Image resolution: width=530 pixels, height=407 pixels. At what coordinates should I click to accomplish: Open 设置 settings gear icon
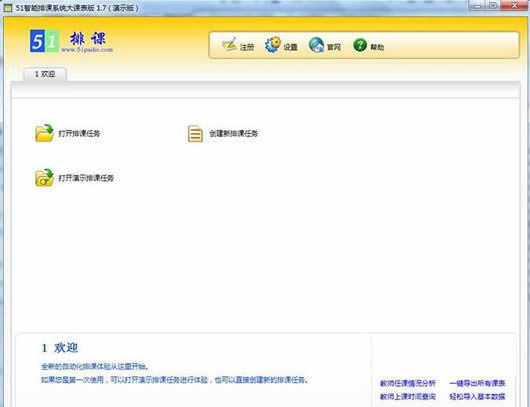point(273,45)
